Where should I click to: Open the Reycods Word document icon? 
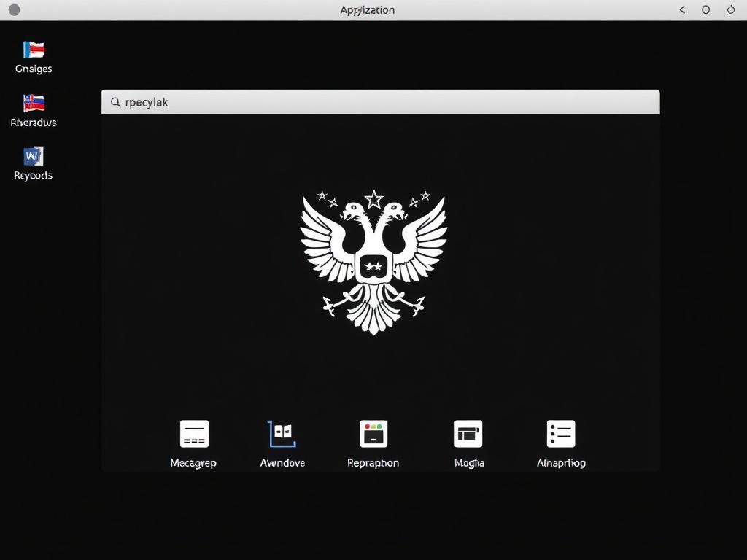[x=34, y=156]
